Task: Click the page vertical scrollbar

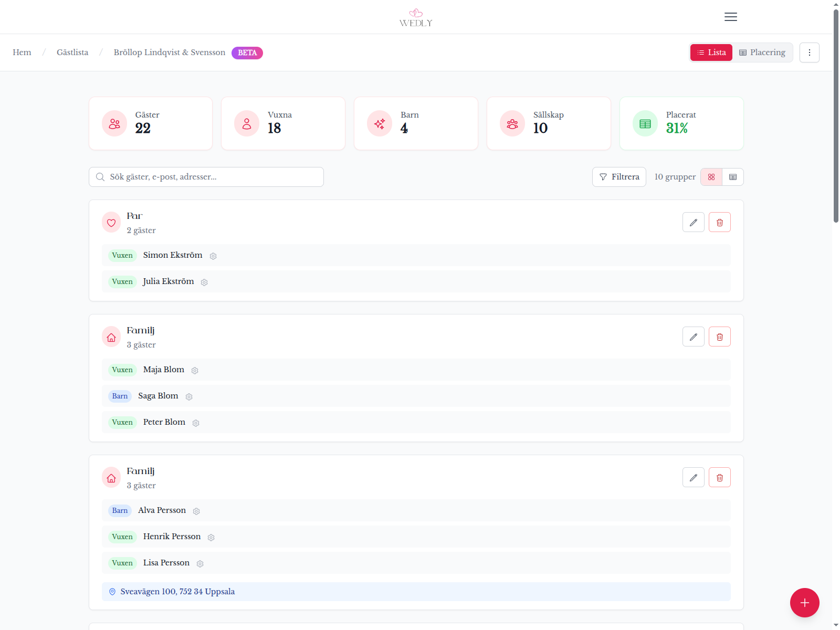Action: (836, 115)
